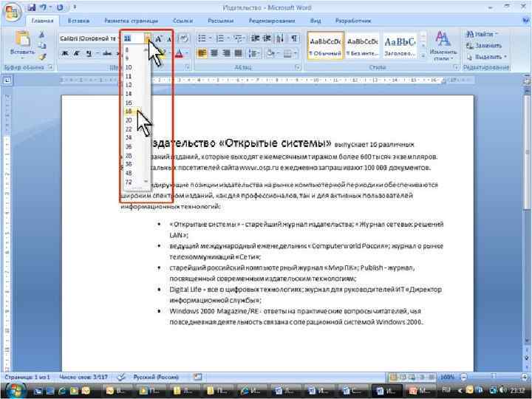Toggle paragraph marks display (¶)

coord(294,38)
